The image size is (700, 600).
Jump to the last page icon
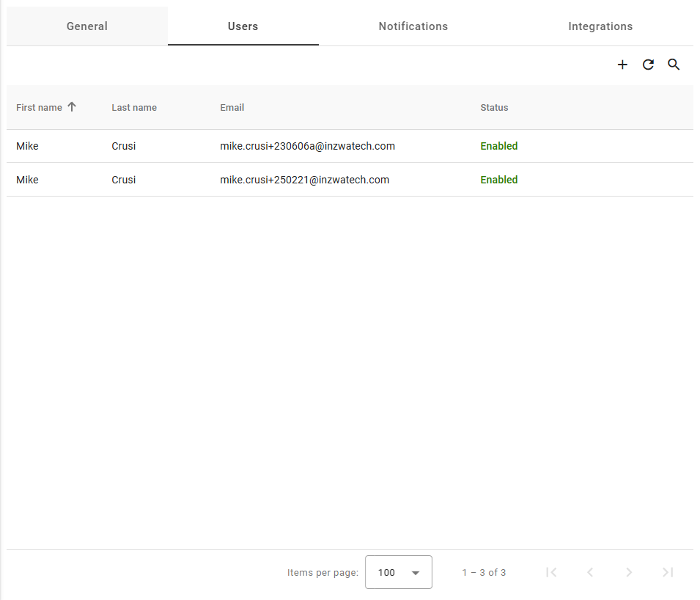pos(668,572)
